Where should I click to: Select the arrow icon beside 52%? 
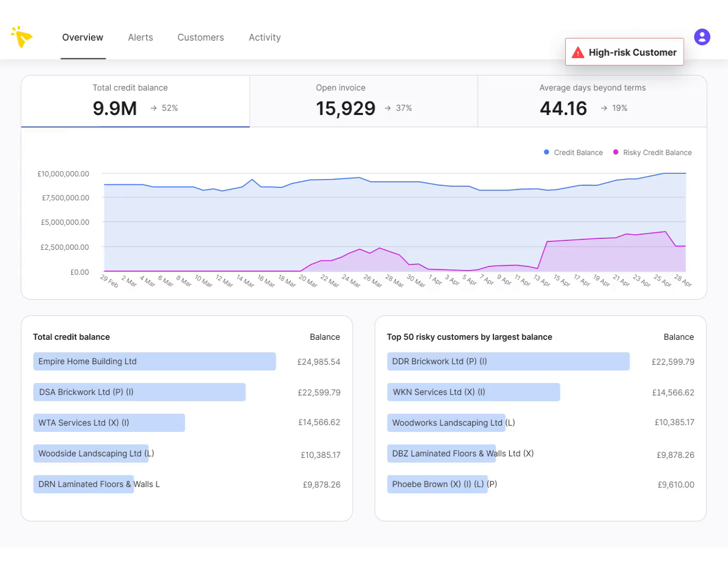[153, 108]
